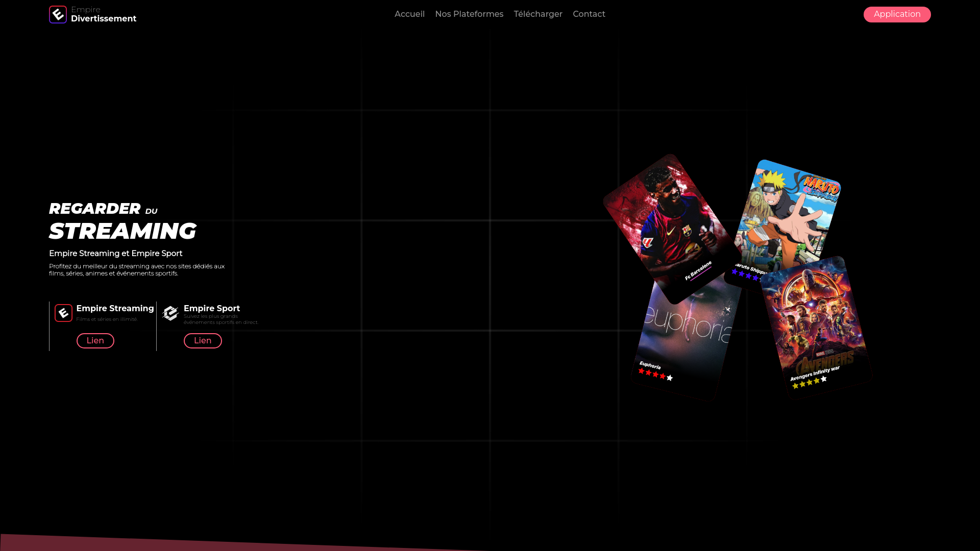980x551 pixels.
Task: Click the 'Suivez les plus grands événements sportifs' description
Action: click(221, 319)
